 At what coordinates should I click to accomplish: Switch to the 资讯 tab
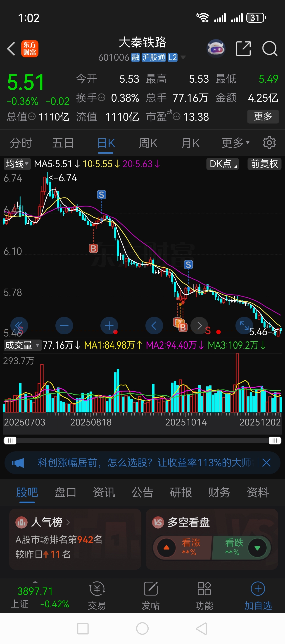(x=104, y=493)
